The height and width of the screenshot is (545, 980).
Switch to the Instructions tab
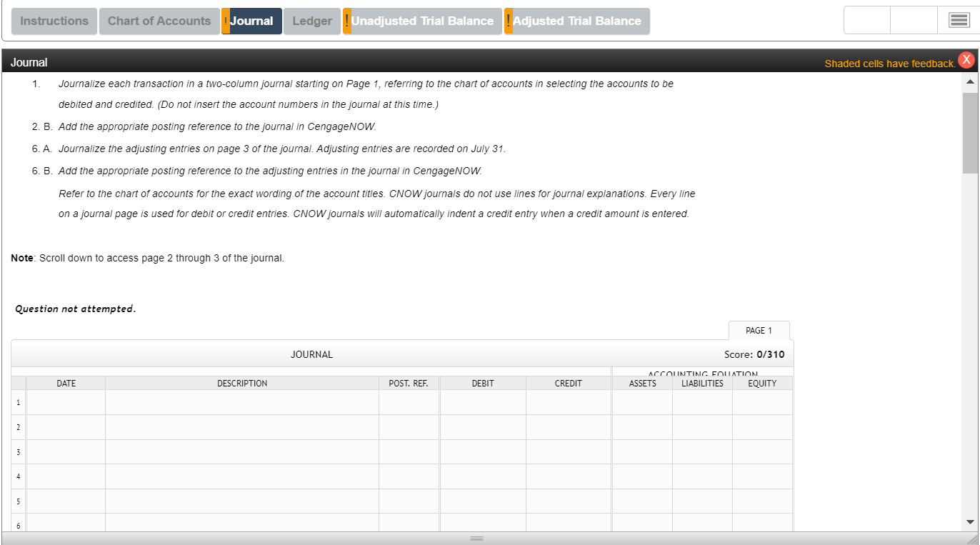tap(54, 21)
